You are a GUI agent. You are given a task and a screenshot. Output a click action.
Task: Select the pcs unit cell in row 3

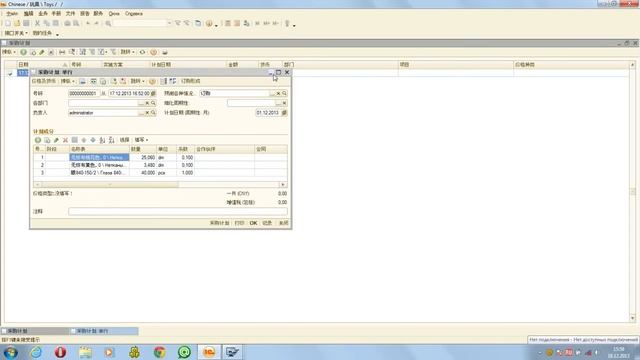(x=167, y=173)
